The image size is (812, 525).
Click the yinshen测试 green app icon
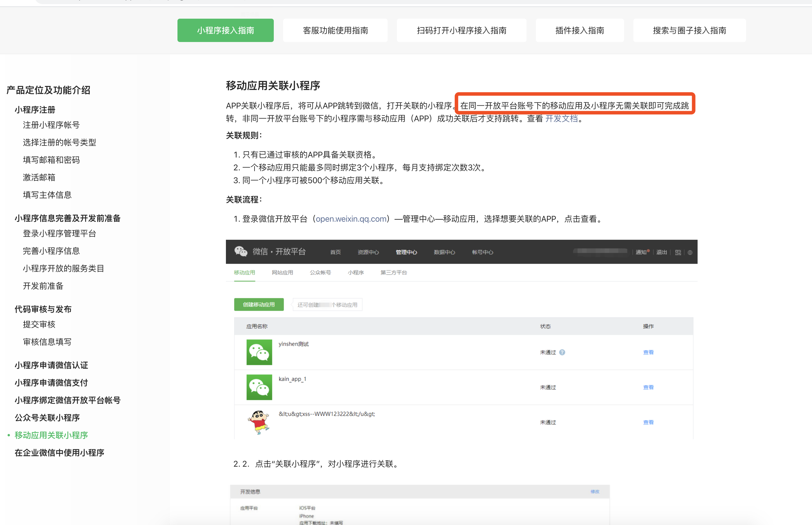[x=259, y=352]
